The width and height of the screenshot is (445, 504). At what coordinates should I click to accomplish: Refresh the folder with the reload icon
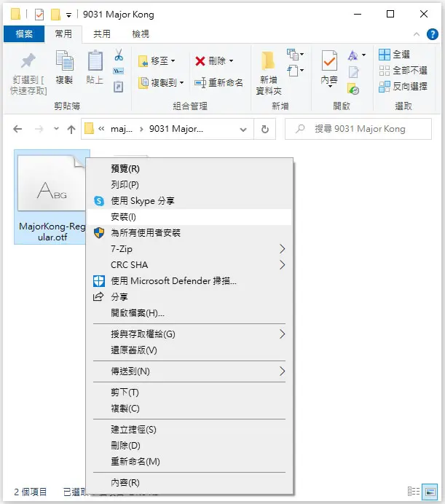(x=264, y=129)
